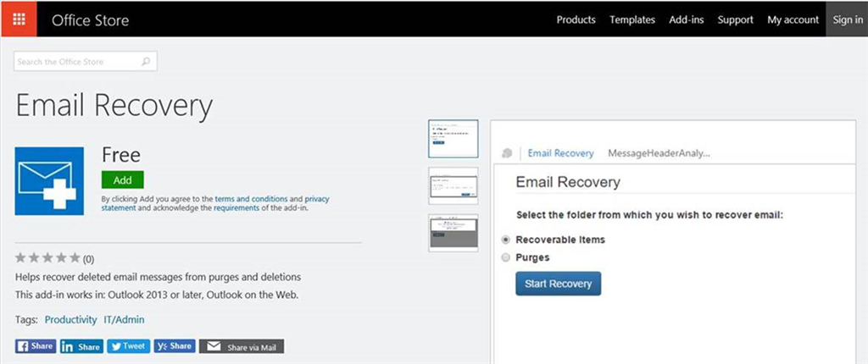
Task: Open the My account menu
Action: (793, 20)
